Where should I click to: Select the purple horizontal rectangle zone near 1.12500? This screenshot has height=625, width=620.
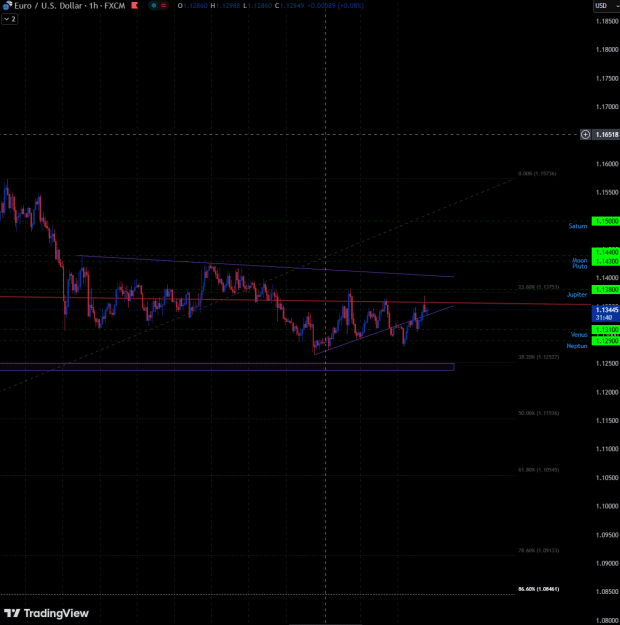[x=227, y=367]
